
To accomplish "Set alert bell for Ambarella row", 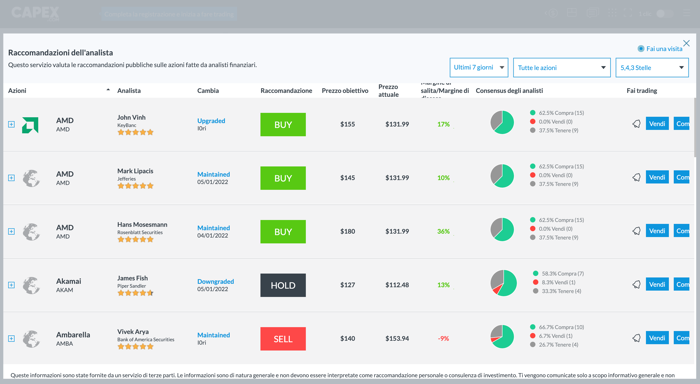I will (637, 338).
